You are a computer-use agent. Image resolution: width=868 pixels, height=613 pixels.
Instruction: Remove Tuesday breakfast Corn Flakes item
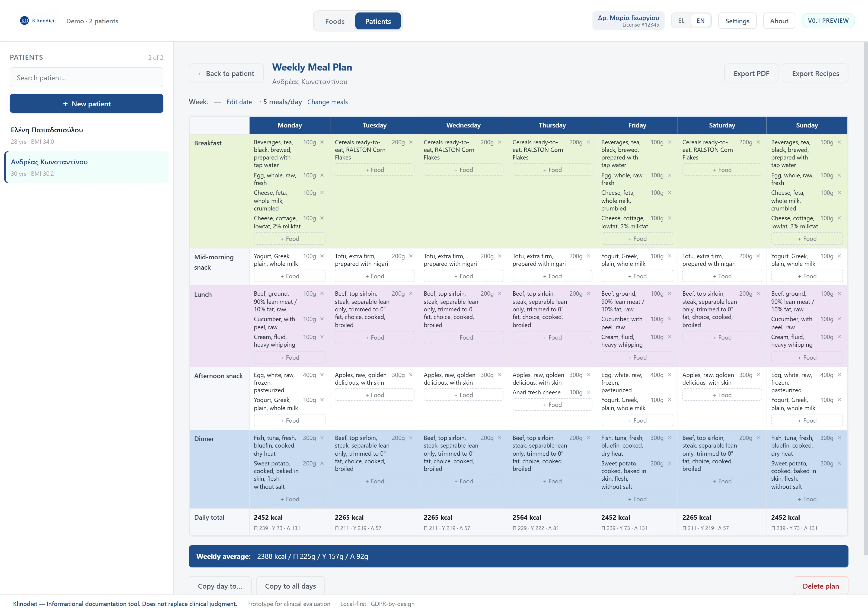[x=411, y=142]
